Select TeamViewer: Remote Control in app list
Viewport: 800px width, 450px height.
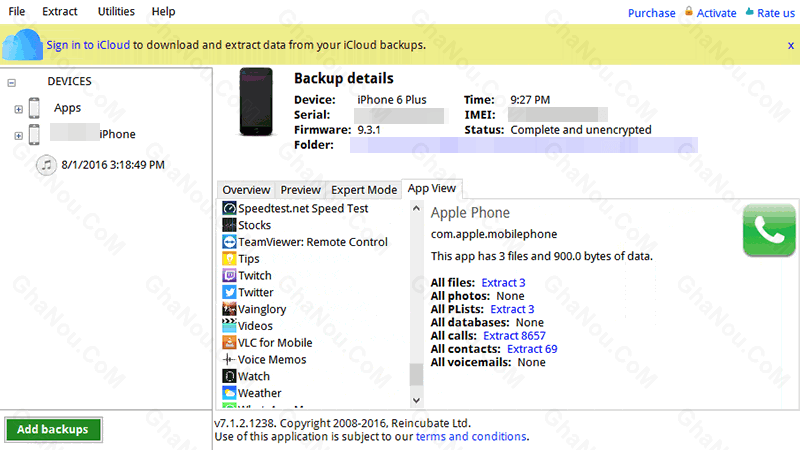[x=313, y=242]
